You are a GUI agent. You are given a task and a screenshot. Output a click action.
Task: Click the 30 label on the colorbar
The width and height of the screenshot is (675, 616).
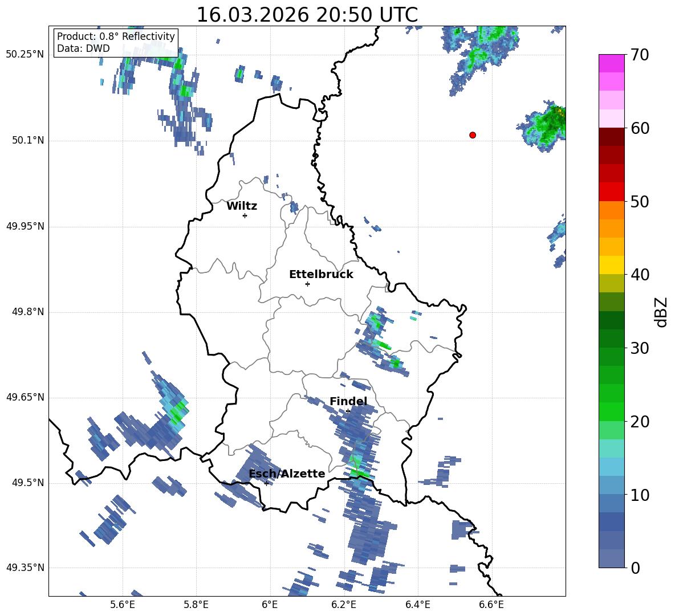click(640, 348)
